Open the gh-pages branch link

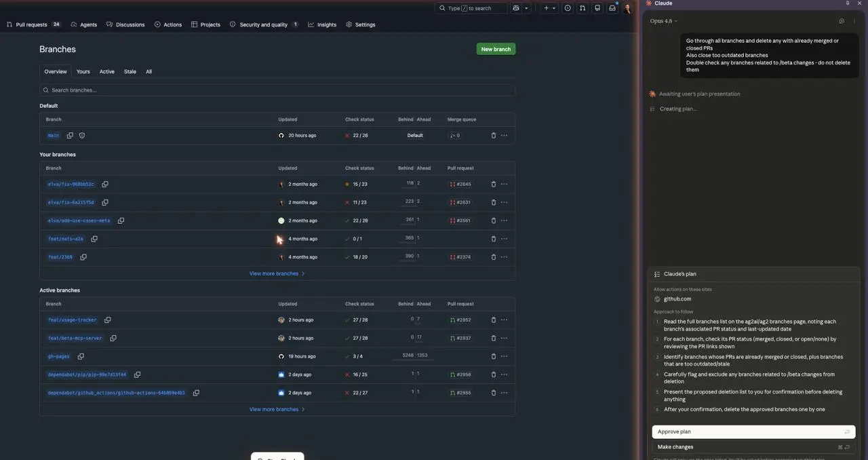[x=58, y=356]
